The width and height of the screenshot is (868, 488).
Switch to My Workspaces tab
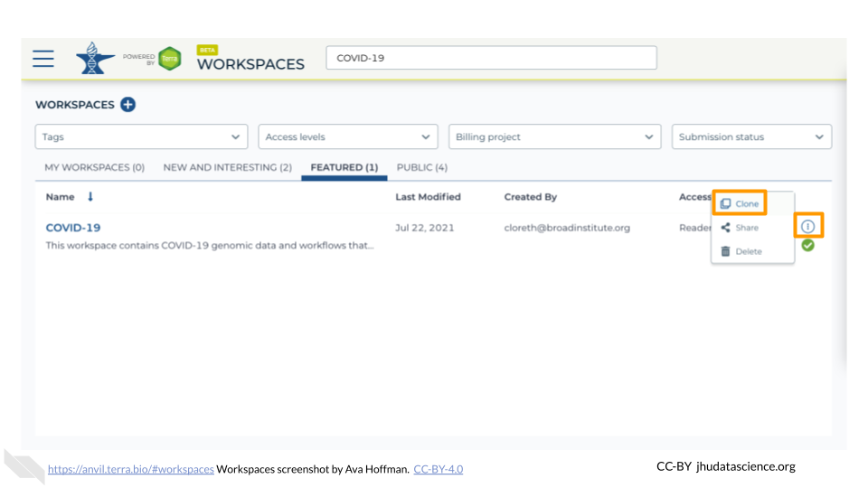(95, 167)
